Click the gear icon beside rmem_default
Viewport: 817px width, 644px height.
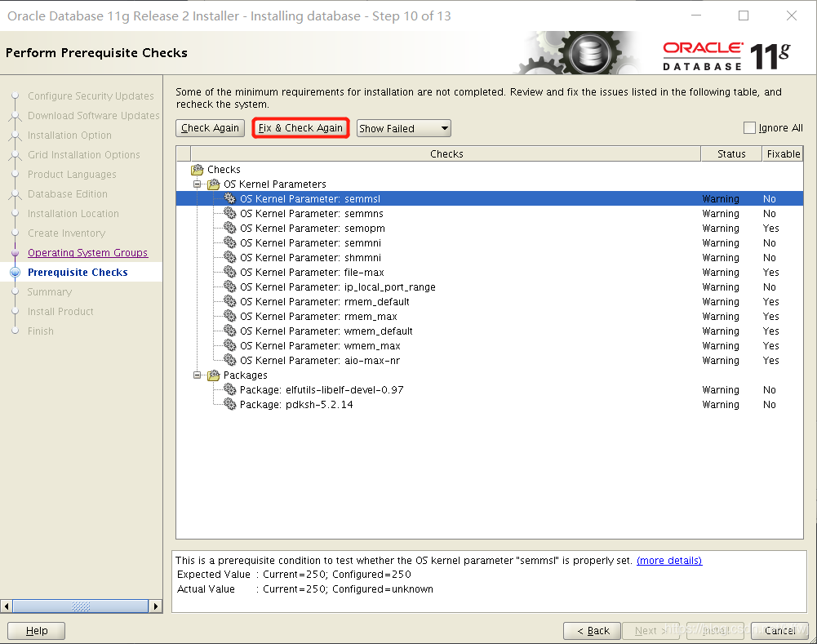coord(230,301)
